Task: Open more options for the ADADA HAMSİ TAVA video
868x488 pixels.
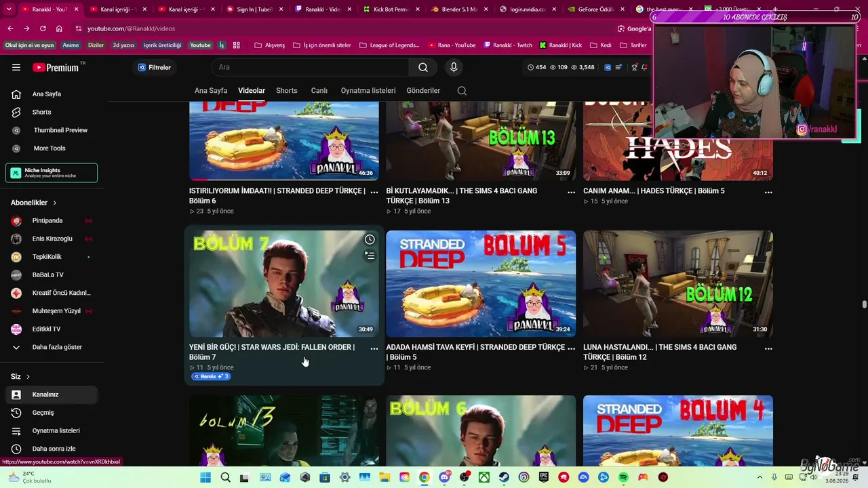Action: coord(571,348)
